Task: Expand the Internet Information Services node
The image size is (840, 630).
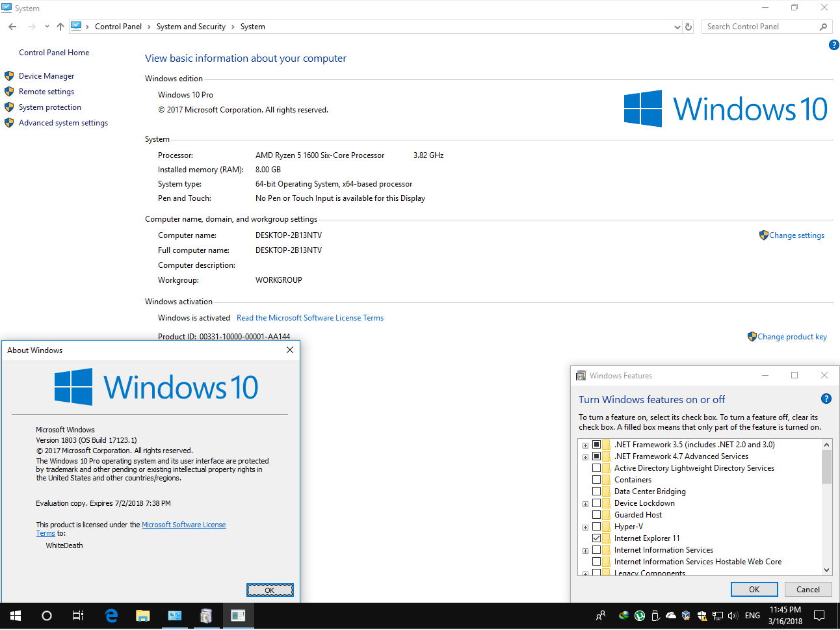Action: [586, 551]
